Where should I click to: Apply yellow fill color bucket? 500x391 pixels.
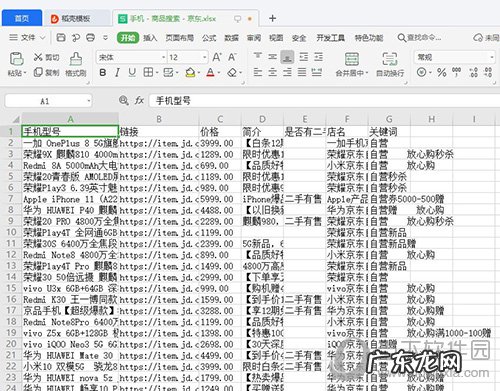click(190, 72)
